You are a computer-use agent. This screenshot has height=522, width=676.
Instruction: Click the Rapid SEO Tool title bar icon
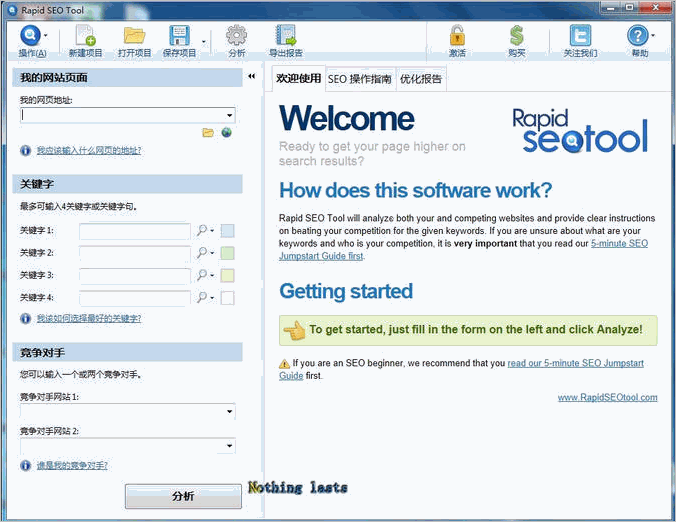(x=13, y=10)
